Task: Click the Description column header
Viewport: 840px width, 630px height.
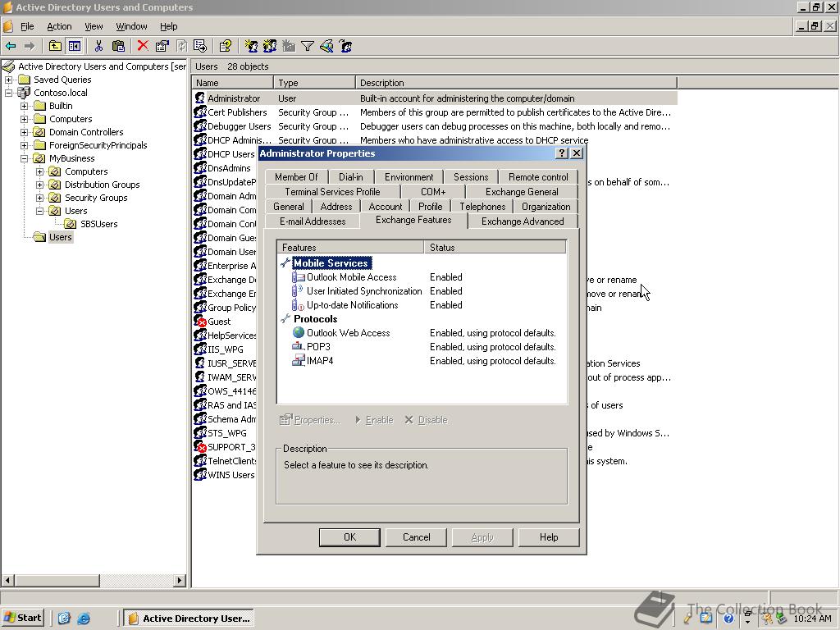Action: [x=517, y=83]
